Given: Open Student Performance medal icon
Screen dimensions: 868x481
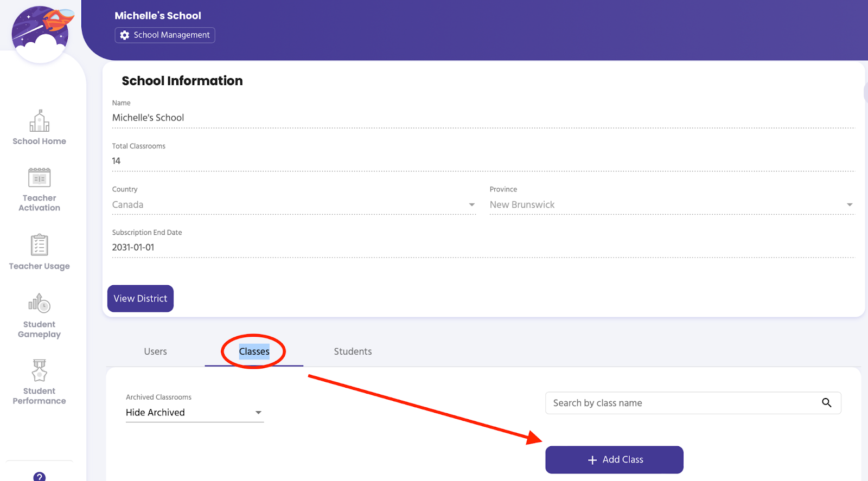Looking at the screenshot, I should click(40, 371).
